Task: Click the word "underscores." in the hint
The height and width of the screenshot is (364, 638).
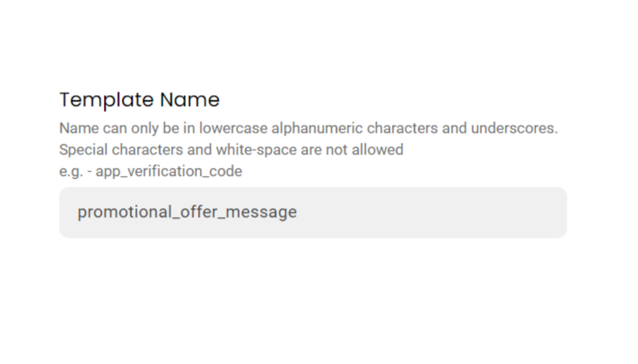Action: 514,129
